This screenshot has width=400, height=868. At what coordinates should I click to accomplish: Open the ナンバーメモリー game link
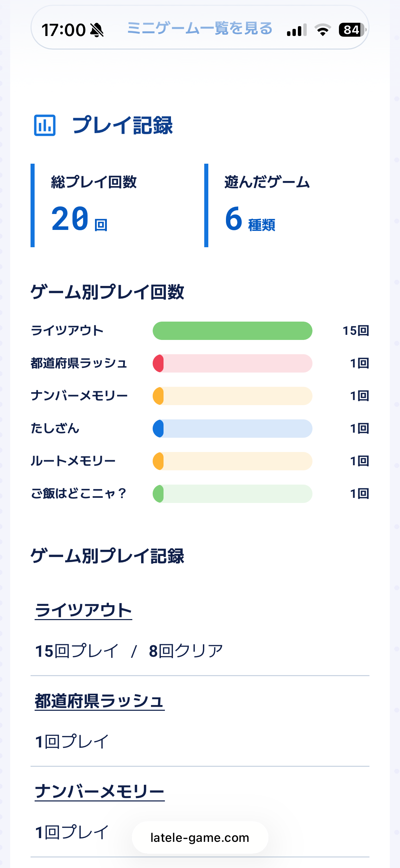coord(99,792)
